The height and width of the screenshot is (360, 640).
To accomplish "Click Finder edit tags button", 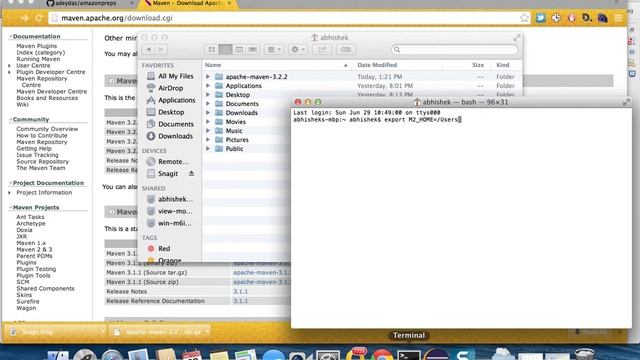I will (346, 49).
